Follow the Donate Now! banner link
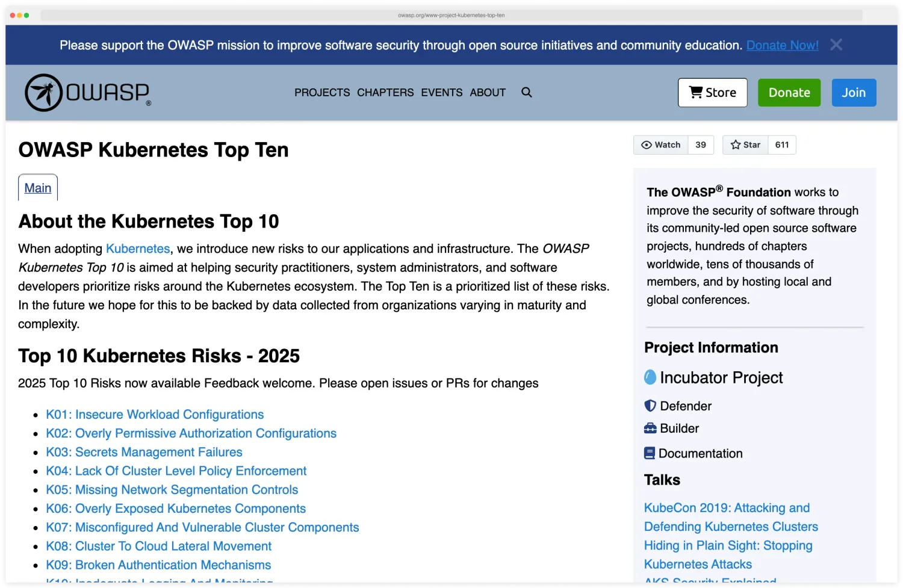The image size is (903, 588). click(782, 45)
